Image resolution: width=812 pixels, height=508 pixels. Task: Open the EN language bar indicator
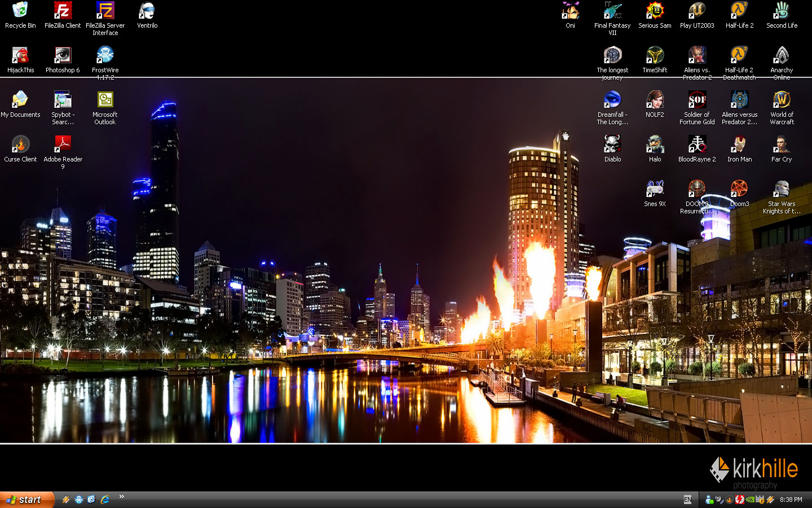click(x=687, y=500)
